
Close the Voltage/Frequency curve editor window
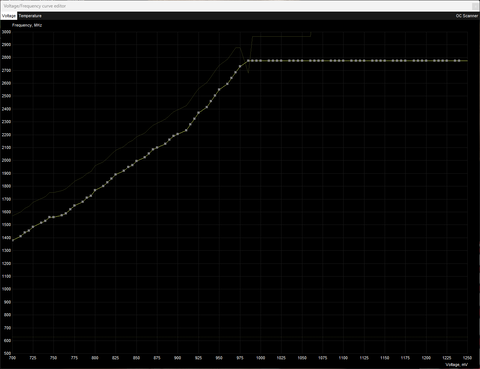(x=475, y=6)
